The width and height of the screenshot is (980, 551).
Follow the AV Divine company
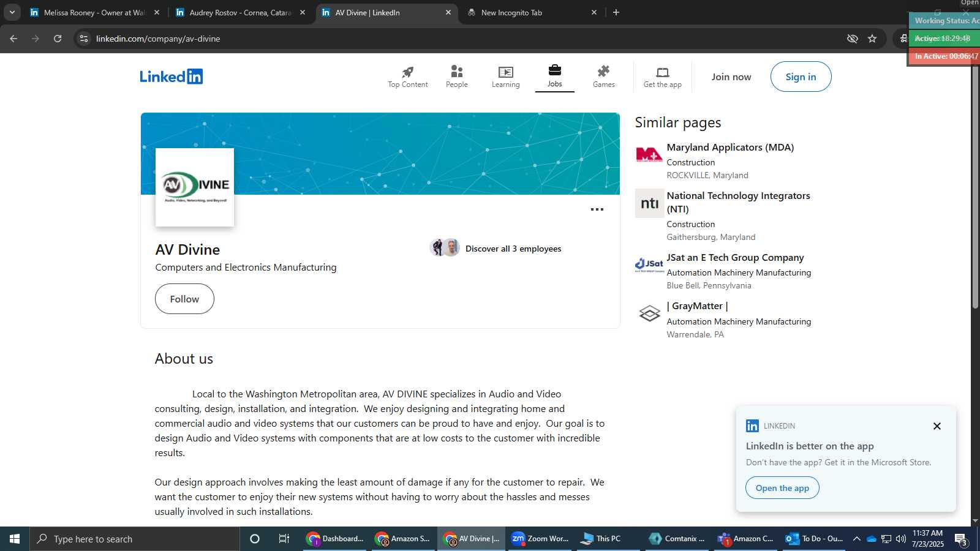184,299
